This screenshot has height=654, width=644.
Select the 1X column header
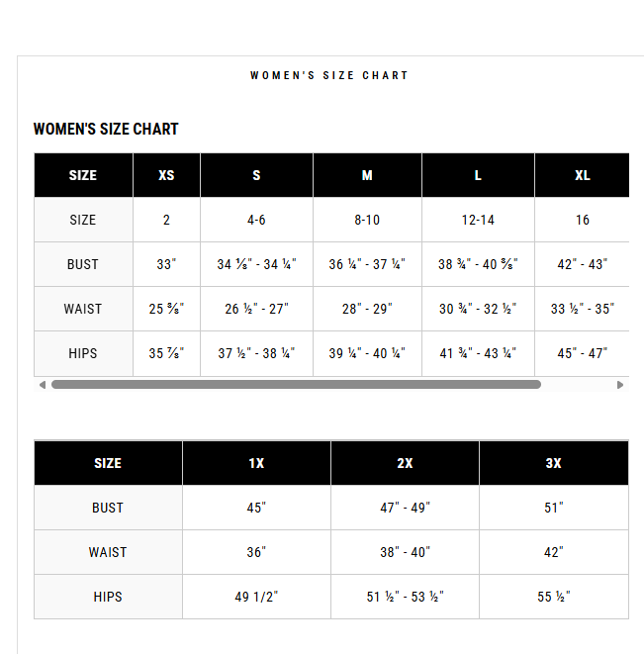(256, 463)
